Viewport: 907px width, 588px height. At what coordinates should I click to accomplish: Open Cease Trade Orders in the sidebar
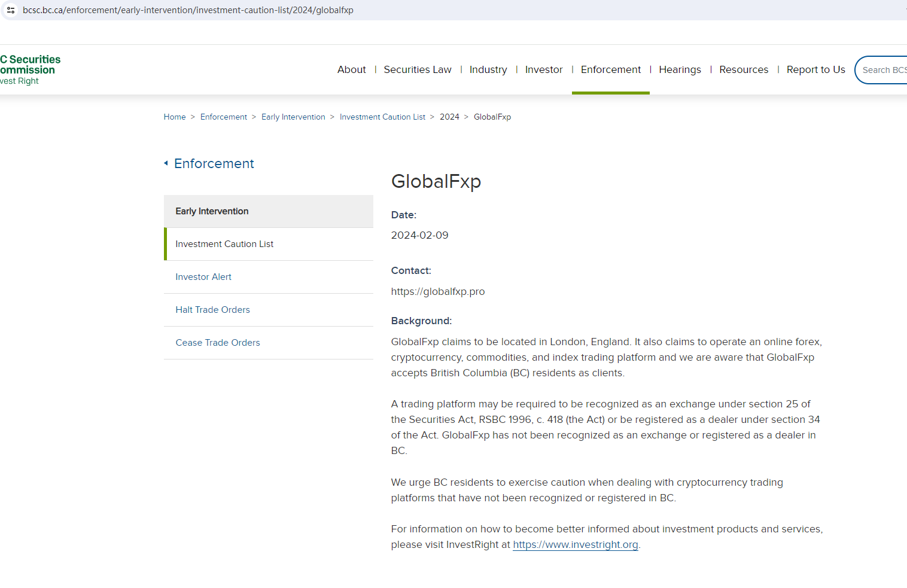269,343
